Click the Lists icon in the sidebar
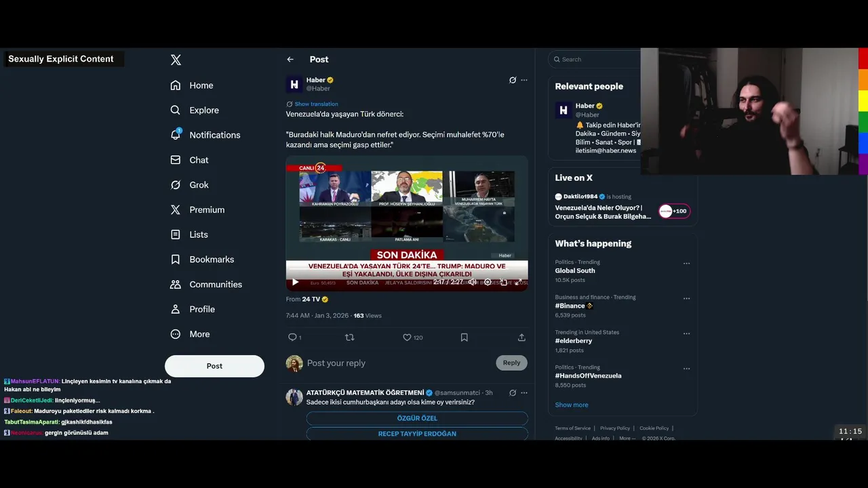Viewport: 868px width, 488px height. [x=176, y=235]
